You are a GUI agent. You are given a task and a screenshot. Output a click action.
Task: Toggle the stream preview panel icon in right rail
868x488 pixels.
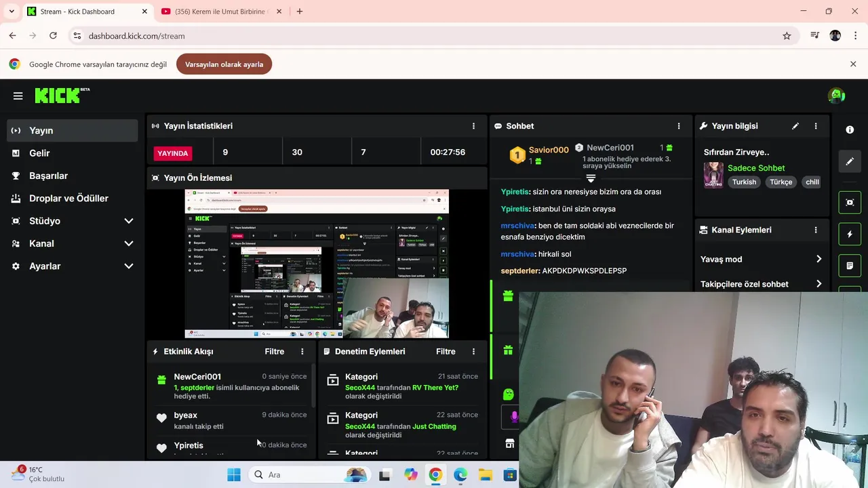click(850, 202)
